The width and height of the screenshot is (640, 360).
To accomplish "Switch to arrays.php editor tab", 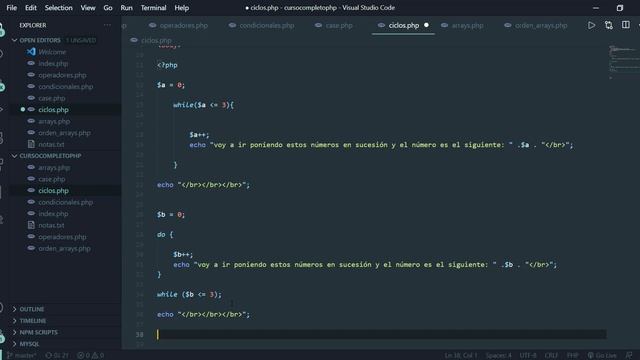I will click(462, 25).
